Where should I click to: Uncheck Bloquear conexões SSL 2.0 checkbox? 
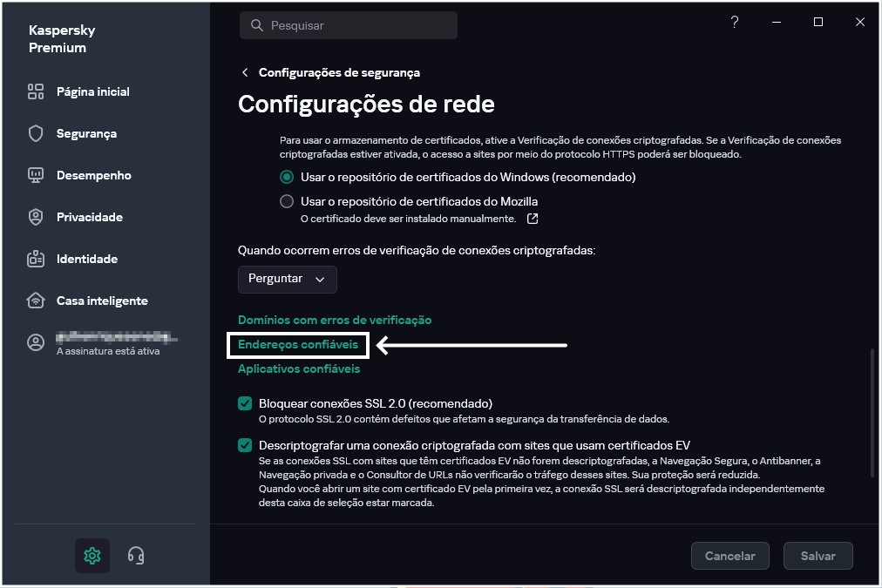245,403
